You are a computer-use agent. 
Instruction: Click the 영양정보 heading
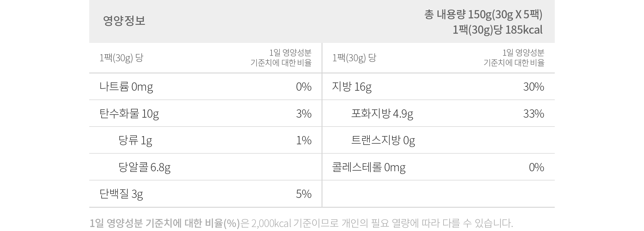(124, 21)
